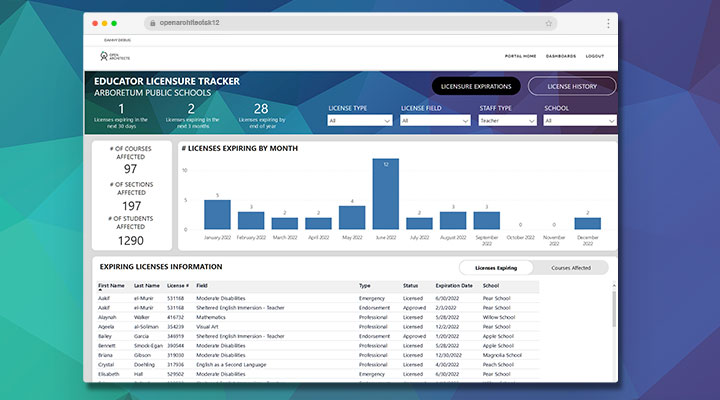Viewport: 720px width, 400px height.
Task: Click the scrollbar up arrow in table
Action: tap(614, 286)
